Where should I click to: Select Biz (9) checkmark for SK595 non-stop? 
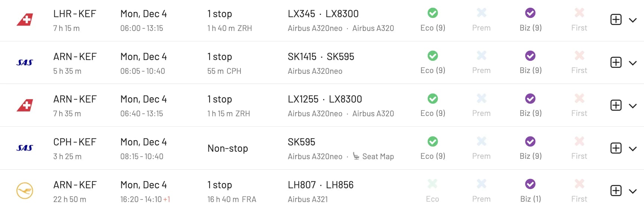530,142
